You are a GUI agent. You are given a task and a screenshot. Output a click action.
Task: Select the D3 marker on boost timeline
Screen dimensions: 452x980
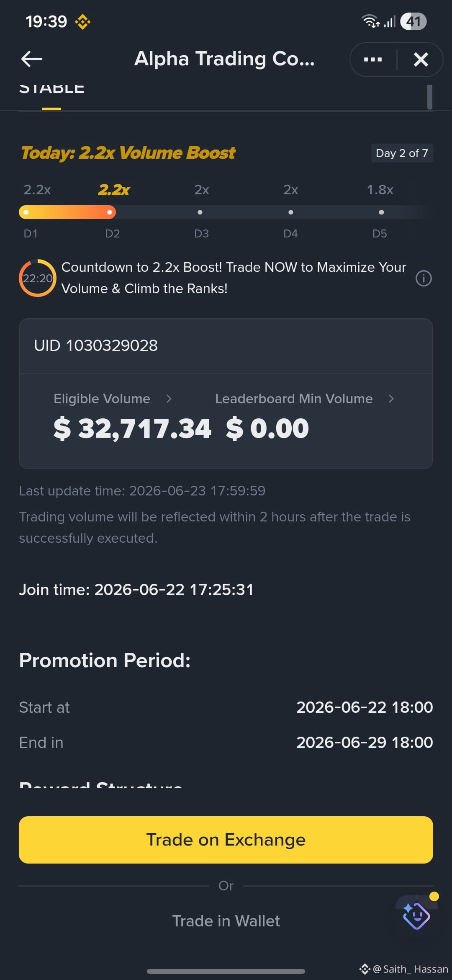click(200, 212)
